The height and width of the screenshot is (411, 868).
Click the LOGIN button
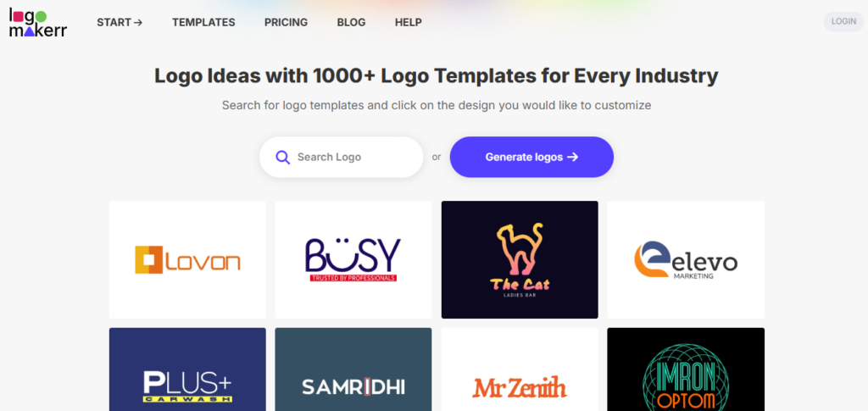tap(843, 21)
